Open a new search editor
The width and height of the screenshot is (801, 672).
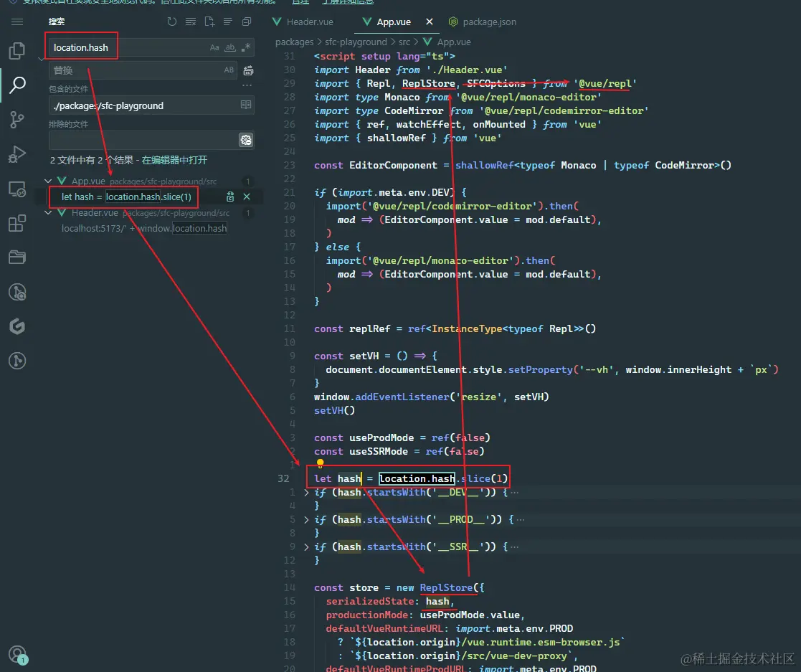click(209, 22)
